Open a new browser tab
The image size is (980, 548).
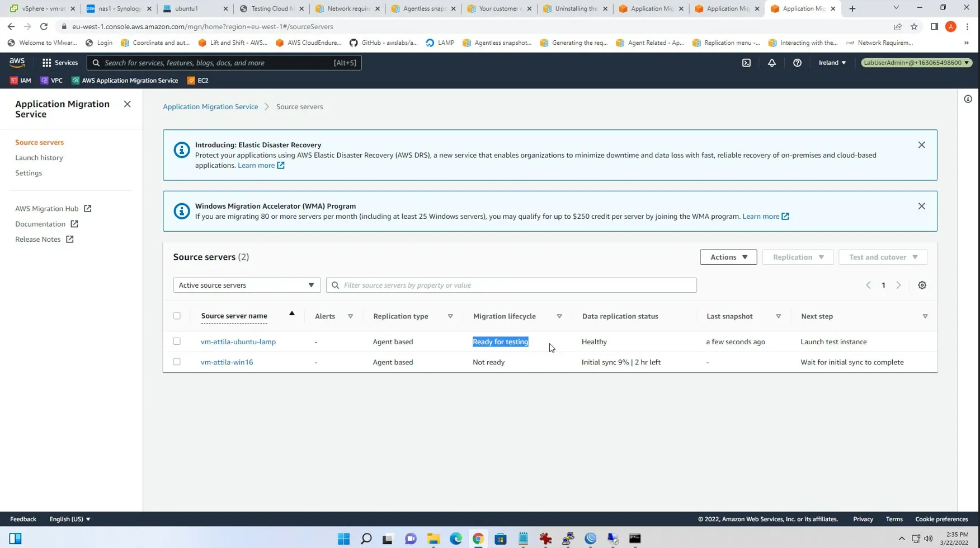pyautogui.click(x=852, y=8)
